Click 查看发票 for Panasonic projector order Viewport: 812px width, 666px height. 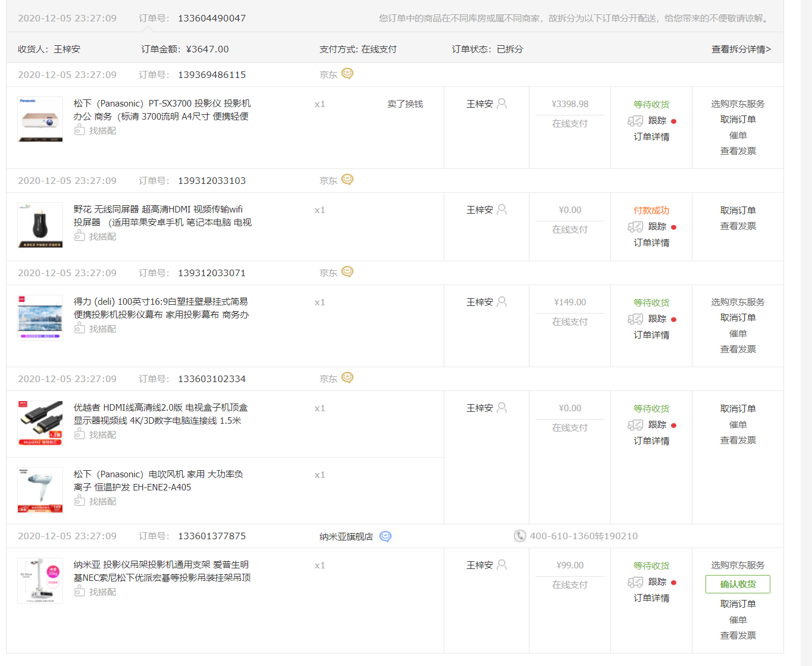738,151
